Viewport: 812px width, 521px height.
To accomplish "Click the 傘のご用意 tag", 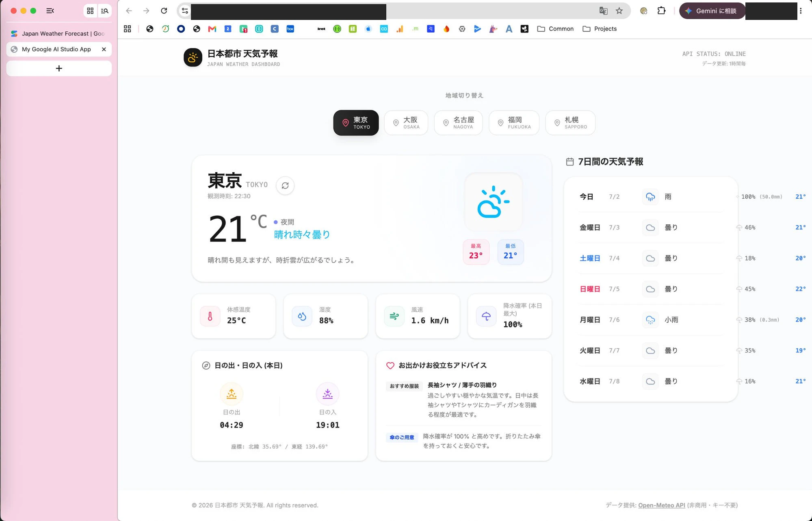I will [x=402, y=437].
